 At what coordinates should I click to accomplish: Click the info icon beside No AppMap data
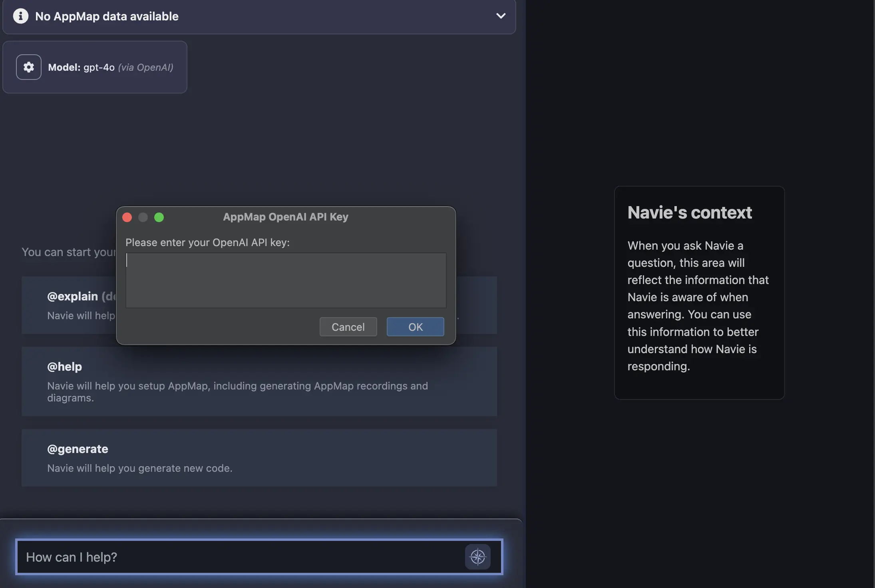click(21, 16)
